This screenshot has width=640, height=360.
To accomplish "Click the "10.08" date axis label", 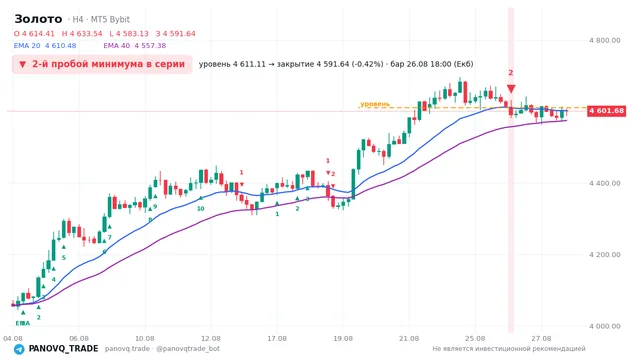I will click(145, 338).
